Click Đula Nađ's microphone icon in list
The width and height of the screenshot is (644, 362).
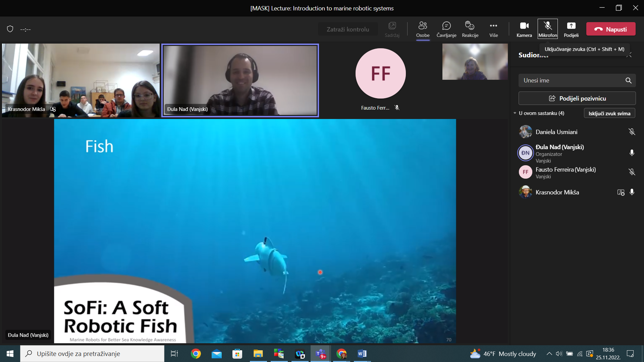click(632, 153)
